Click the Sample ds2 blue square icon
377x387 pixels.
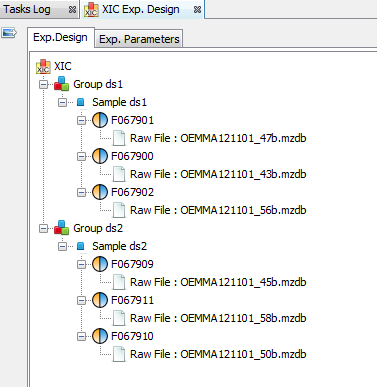click(x=81, y=246)
